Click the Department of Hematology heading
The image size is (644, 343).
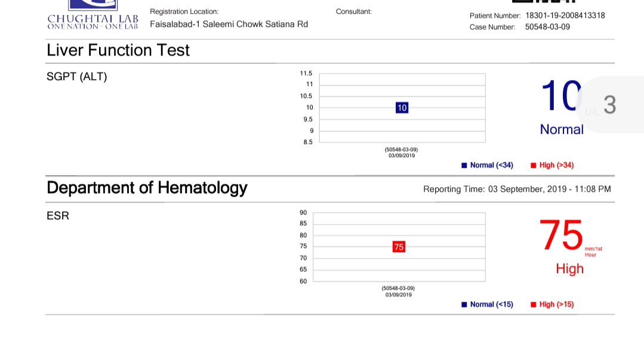(x=147, y=188)
